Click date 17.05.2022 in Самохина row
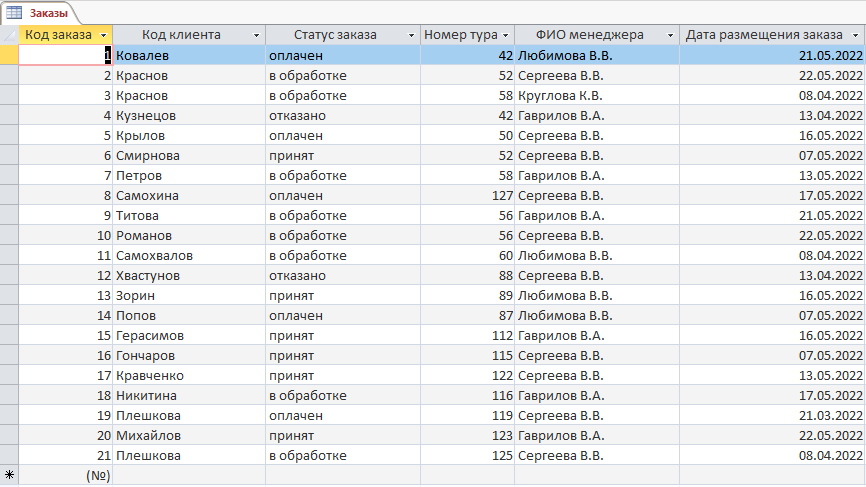 click(772, 195)
